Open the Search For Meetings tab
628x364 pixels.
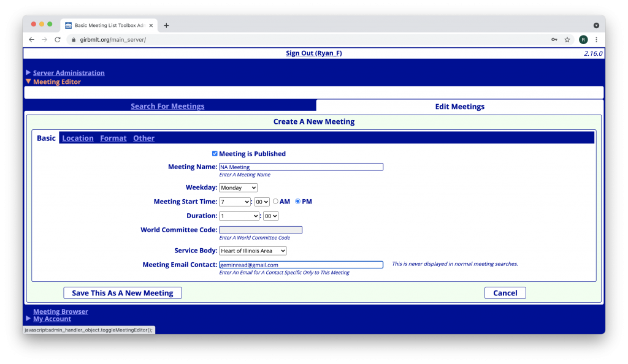[x=167, y=106]
